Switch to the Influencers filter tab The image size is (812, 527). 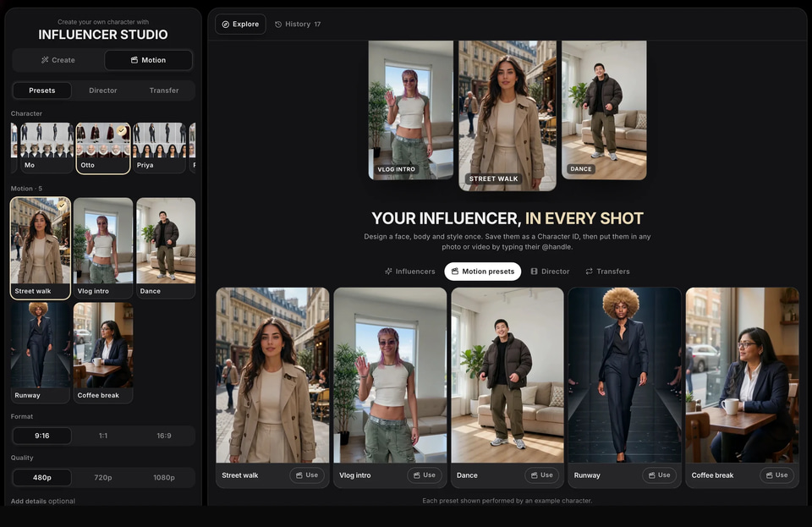coord(409,272)
